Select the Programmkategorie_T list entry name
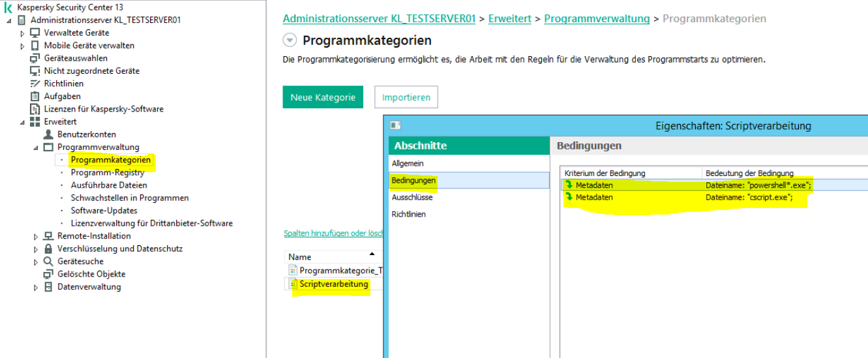Image resolution: width=868 pixels, height=358 pixels. 341,270
